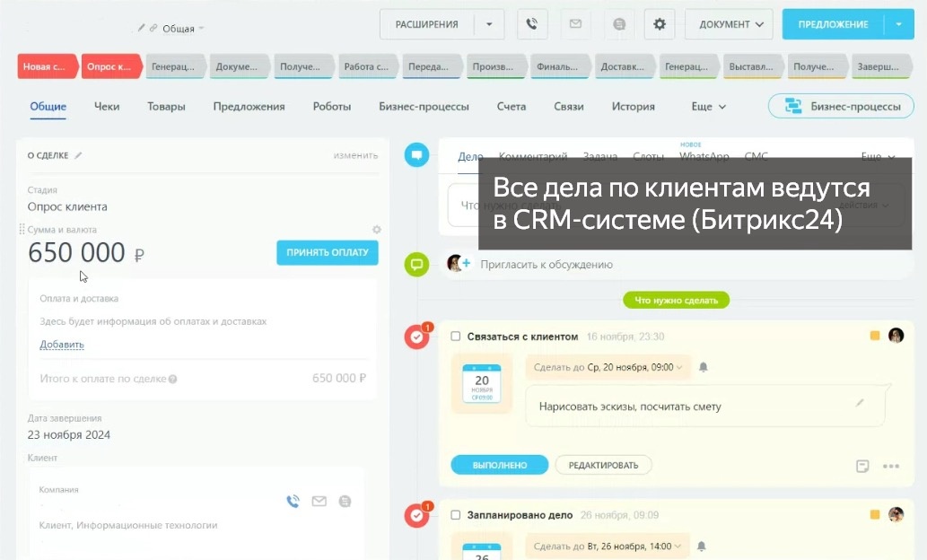Expand Еще in deal tabs
The image size is (927, 560).
tap(708, 107)
